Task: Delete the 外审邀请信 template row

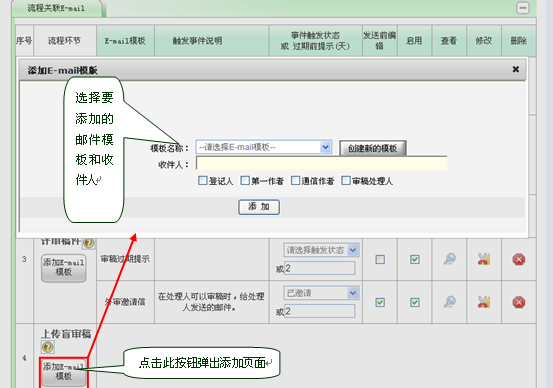Action: point(518,302)
